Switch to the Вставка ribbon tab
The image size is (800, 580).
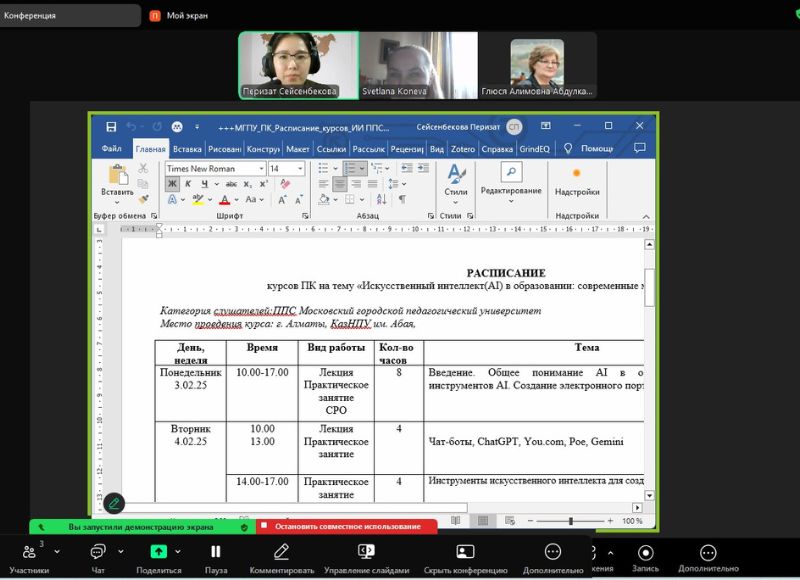(x=186, y=149)
